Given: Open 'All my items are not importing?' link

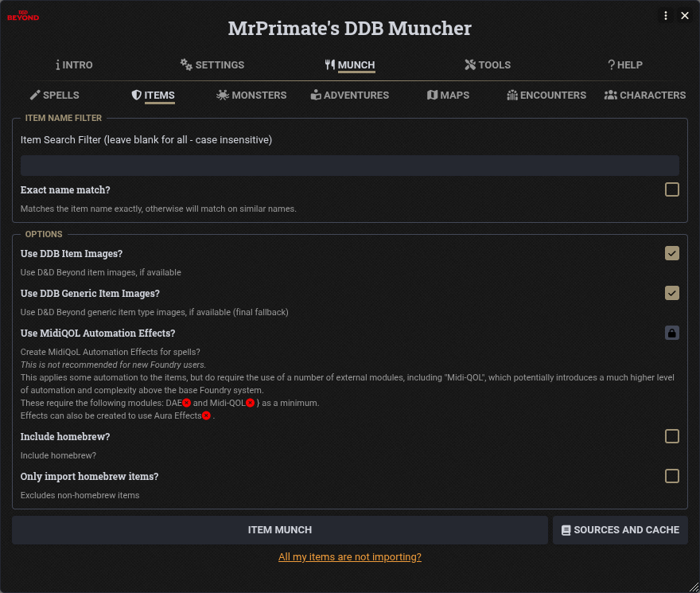Looking at the screenshot, I should pos(350,557).
